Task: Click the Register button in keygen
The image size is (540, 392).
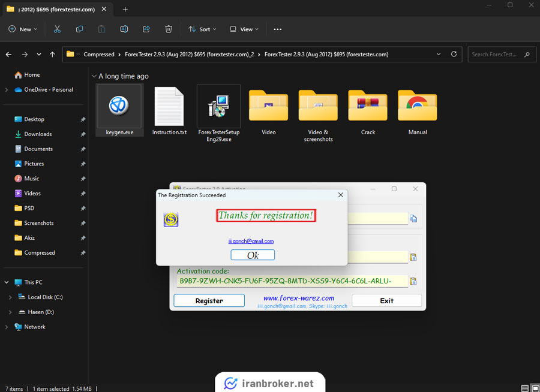Action: (x=209, y=300)
